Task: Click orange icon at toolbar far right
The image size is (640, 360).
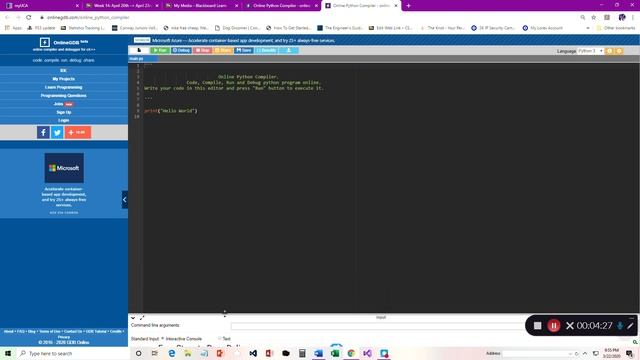Action: tap(619, 51)
